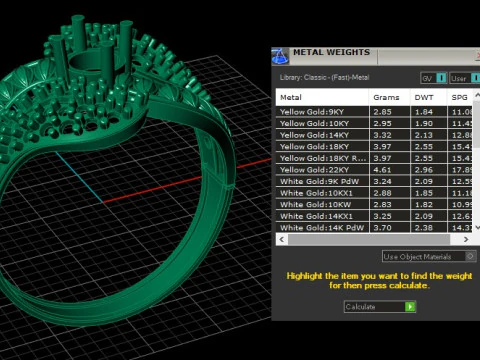Select the Yellow Gold:18KY R... row
The height and width of the screenshot is (360, 480).
374,158
